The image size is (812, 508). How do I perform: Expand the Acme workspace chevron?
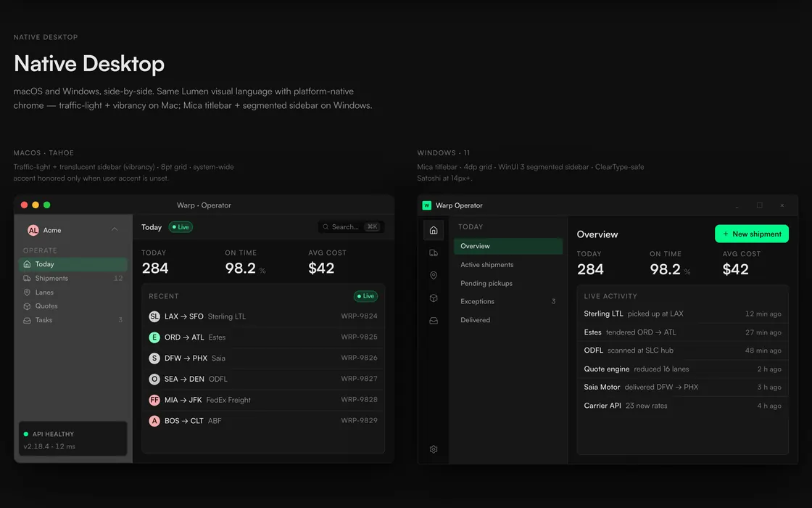(115, 229)
